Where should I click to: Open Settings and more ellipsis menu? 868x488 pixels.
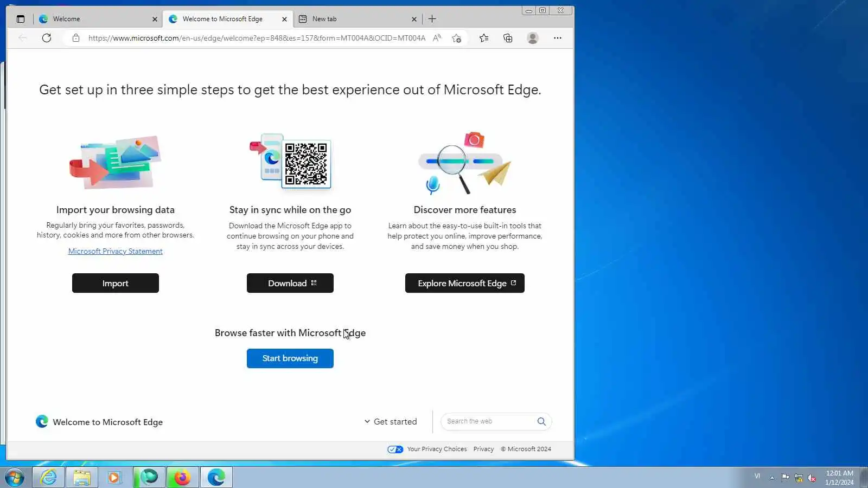[557, 38]
